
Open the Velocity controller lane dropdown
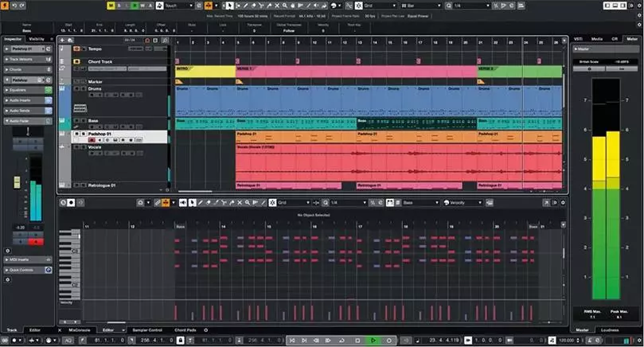[463, 203]
